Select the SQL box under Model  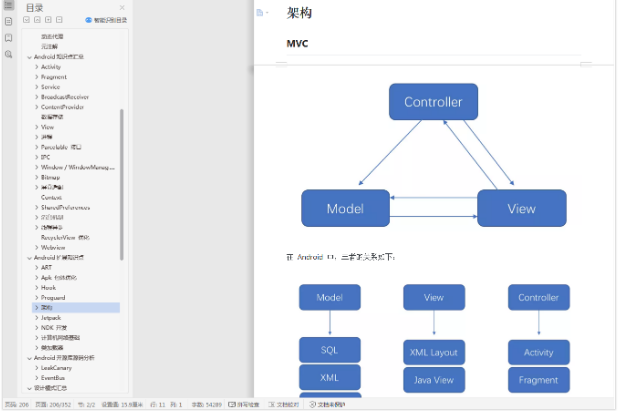[330, 350]
